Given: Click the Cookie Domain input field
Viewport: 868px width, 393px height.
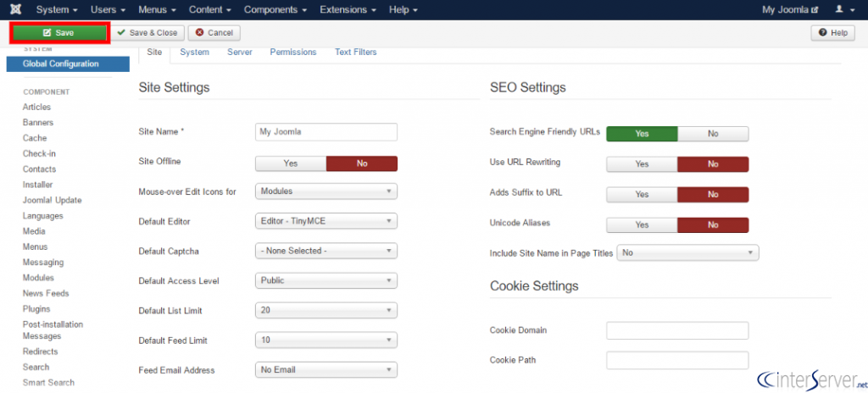Looking at the screenshot, I should click(677, 330).
